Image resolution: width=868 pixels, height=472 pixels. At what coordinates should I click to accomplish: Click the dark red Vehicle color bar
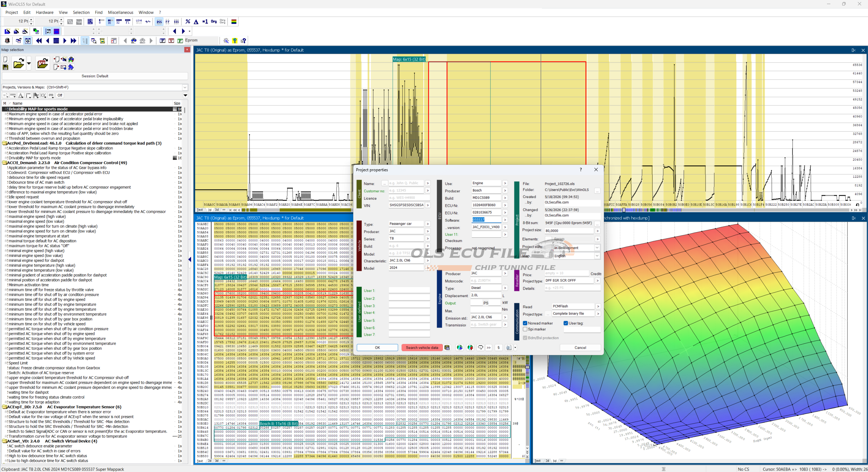pyautogui.click(x=359, y=246)
